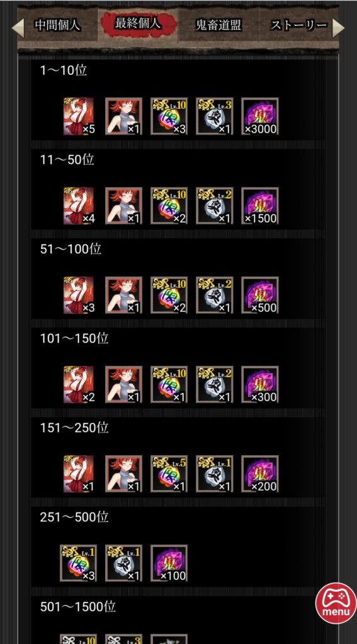Tap the x100 purple 鬼 stone in 251～500位

pyautogui.click(x=169, y=563)
